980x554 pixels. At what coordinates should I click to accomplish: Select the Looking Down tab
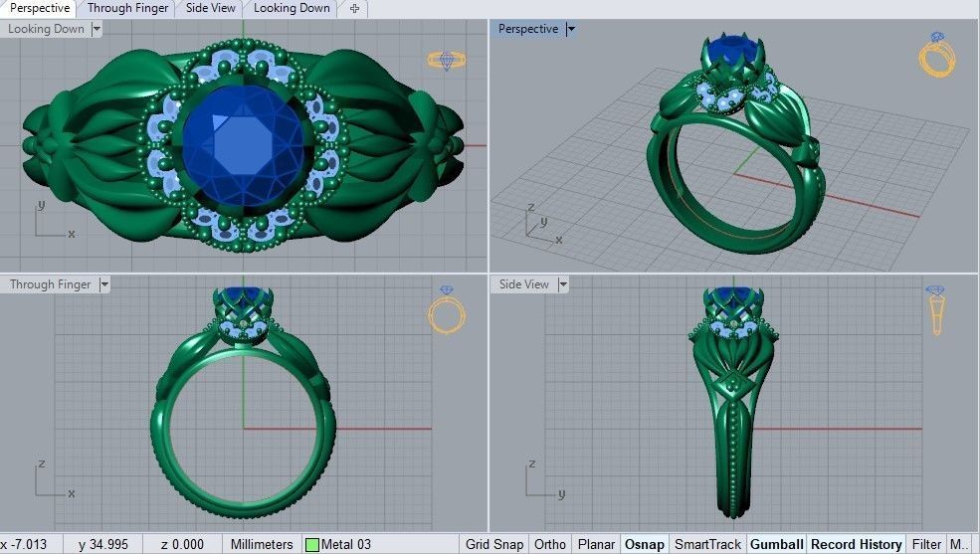(x=292, y=8)
